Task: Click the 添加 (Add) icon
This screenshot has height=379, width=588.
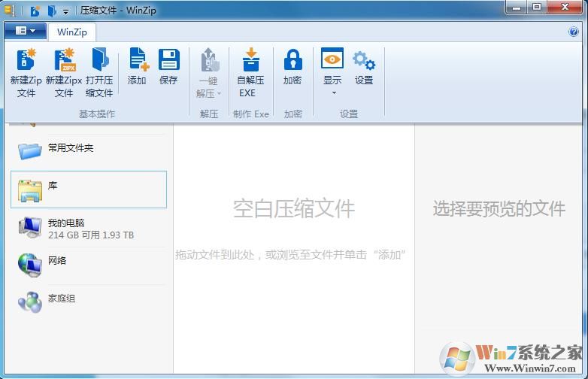Action: [138, 60]
